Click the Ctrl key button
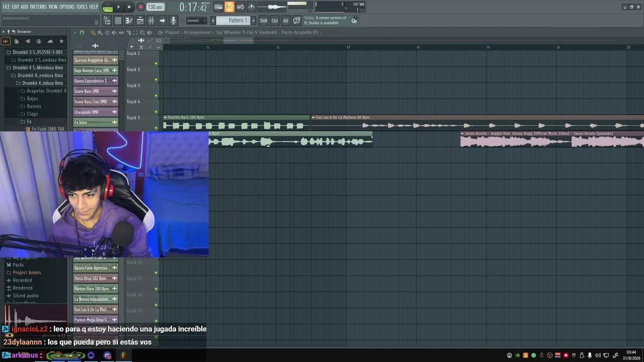The height and width of the screenshot is (362, 644). tap(275, 21)
